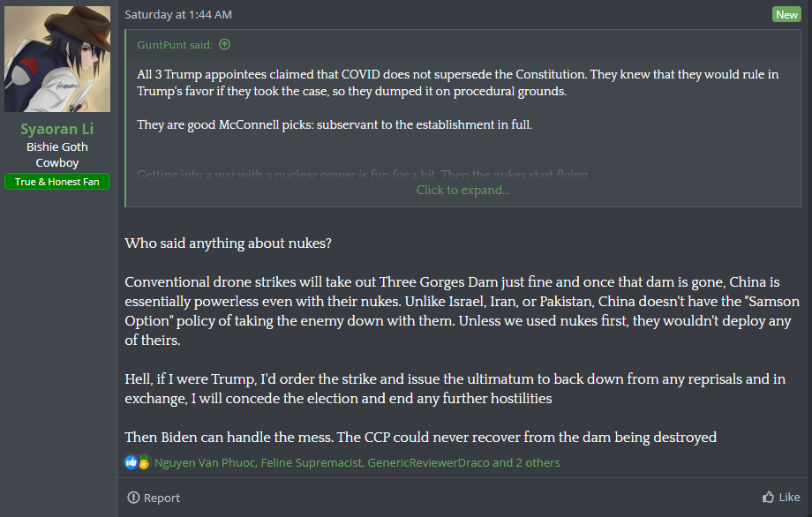The width and height of the screenshot is (812, 517).
Task: Open GenericReviewerDraco in reactions list
Action: 428,462
